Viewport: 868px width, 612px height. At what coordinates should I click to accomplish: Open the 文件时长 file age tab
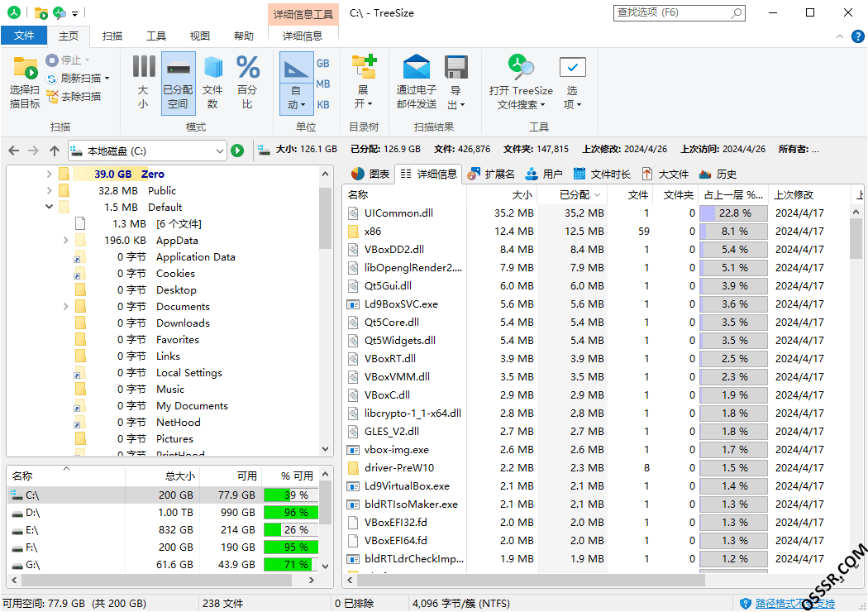602,174
